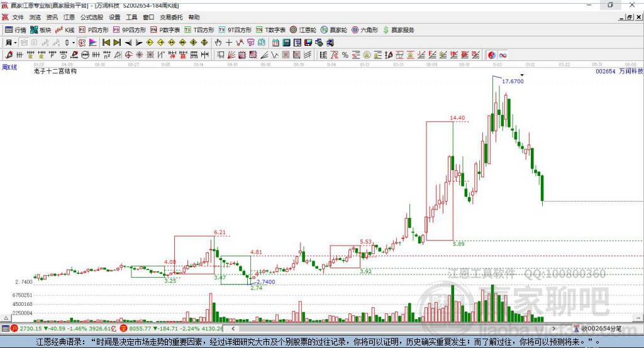Click the horizontal scrollbar right arrow
Screen dimensions: 644x348
coord(553,329)
